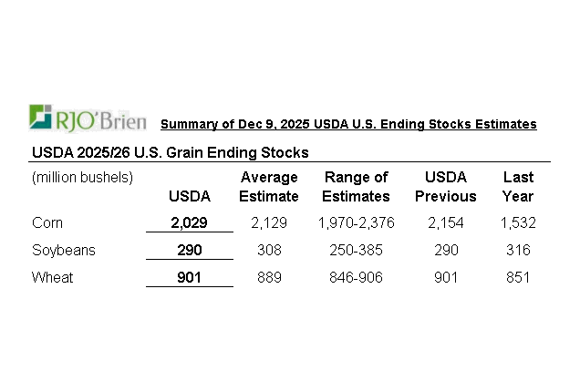Select the Soybeans row label
This screenshot has height=392, width=580.
click(x=63, y=250)
